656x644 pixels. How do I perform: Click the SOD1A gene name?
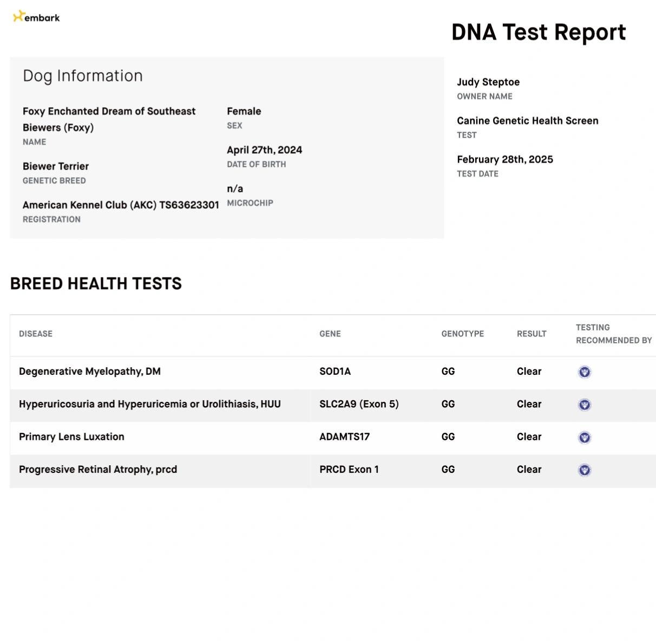tap(335, 372)
